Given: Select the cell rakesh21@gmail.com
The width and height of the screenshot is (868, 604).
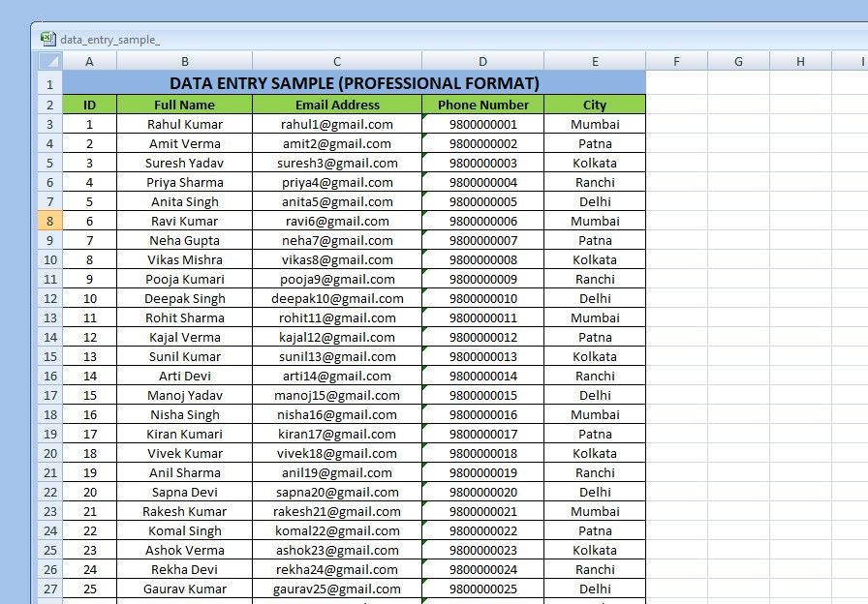Looking at the screenshot, I should click(337, 511).
